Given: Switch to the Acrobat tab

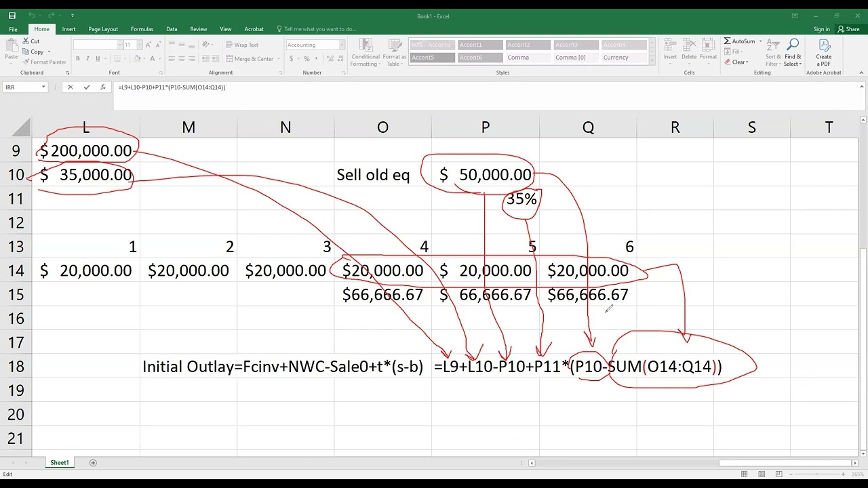Looking at the screenshot, I should pyautogui.click(x=254, y=29).
